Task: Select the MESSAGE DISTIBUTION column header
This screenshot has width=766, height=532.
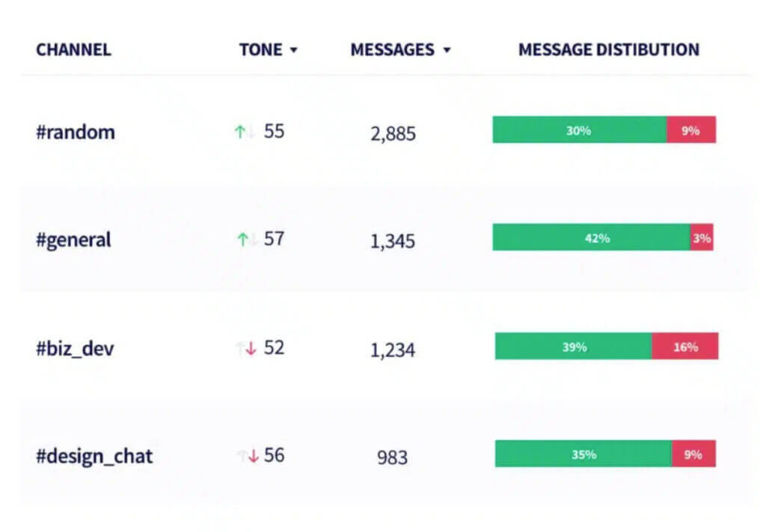Action: [x=609, y=49]
